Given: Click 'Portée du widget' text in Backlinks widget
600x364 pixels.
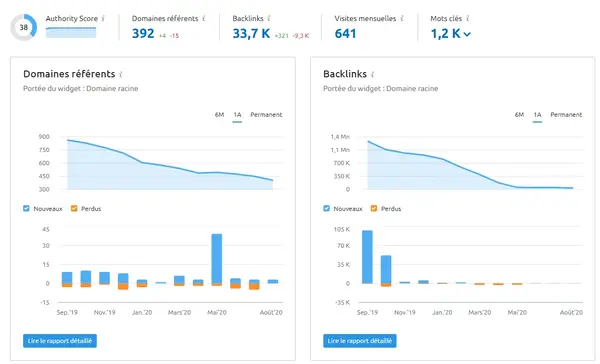Looking at the screenshot, I should coord(380,88).
